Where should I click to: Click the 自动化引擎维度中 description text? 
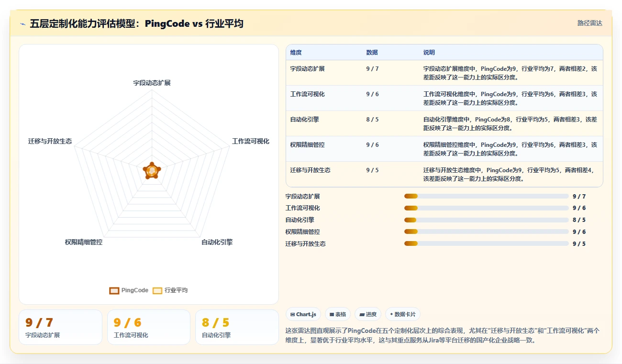pos(510,123)
